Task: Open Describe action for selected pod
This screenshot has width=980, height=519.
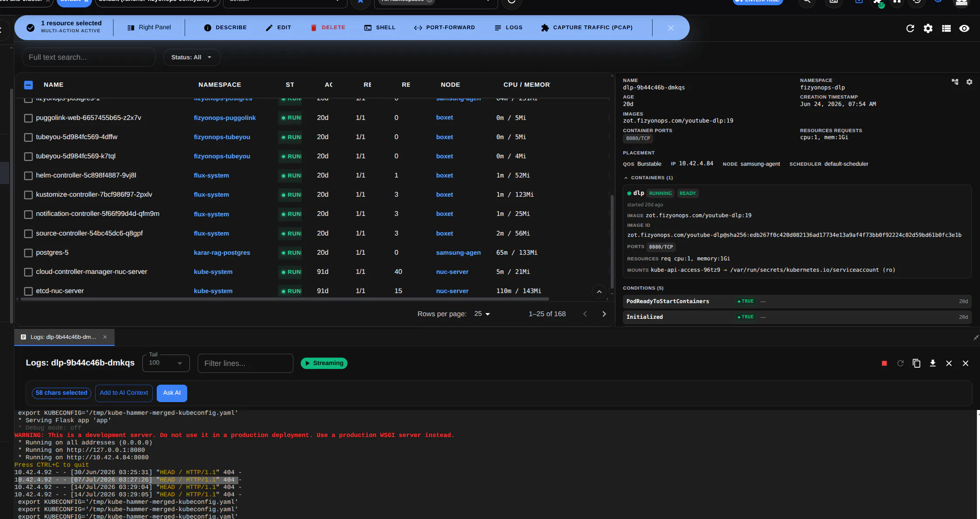Action: (x=225, y=27)
